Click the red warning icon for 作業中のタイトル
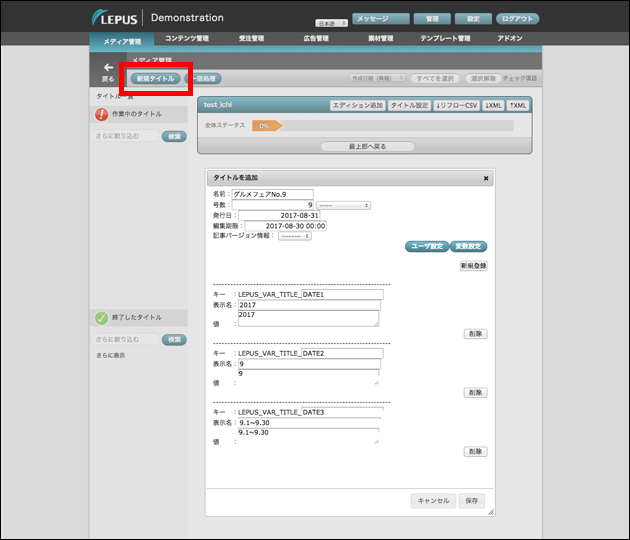 [101, 114]
